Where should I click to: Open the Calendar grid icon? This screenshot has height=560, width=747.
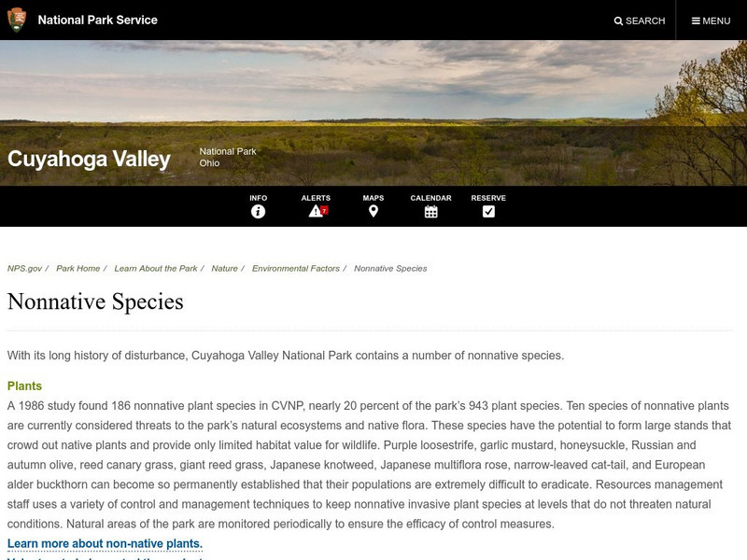coord(430,212)
